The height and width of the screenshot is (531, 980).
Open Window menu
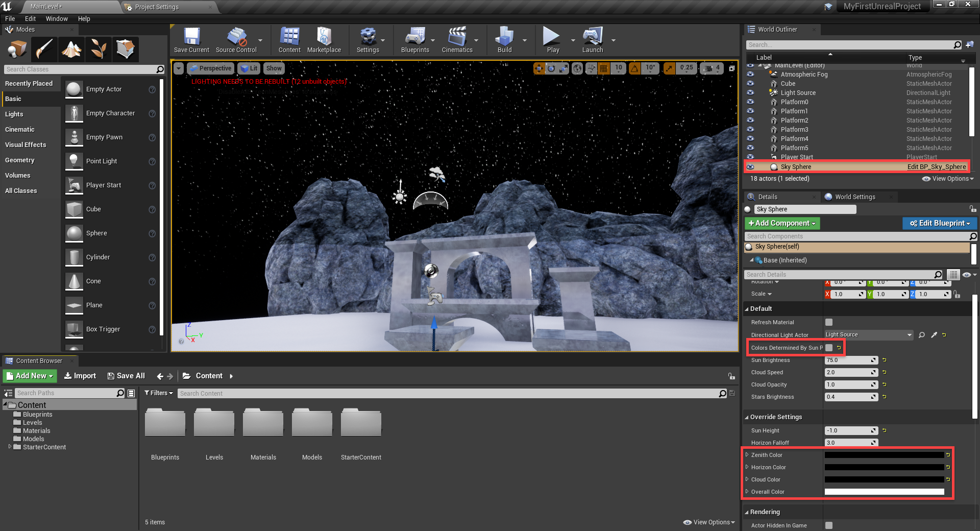point(57,19)
